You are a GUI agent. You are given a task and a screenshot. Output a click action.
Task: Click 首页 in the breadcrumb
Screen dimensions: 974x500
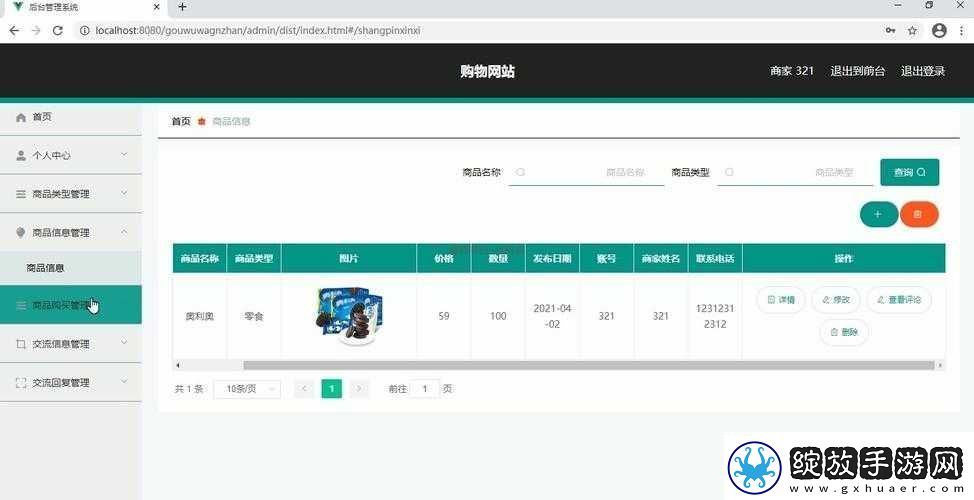(x=181, y=122)
